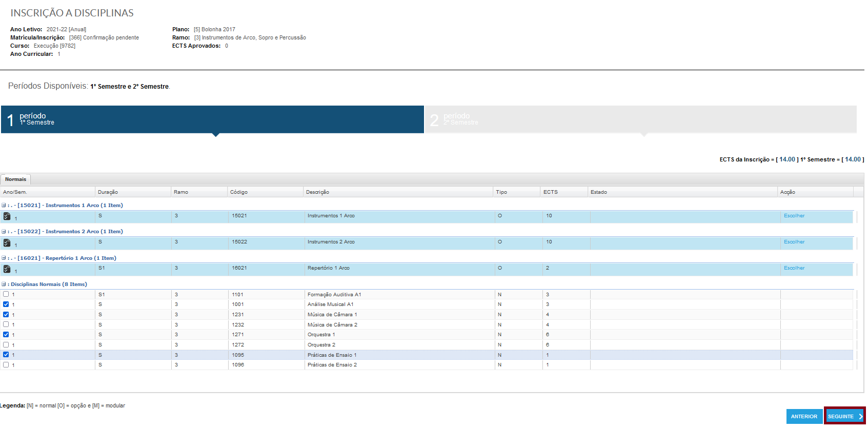
Task: Sort by the Código column header
Action: [266, 192]
